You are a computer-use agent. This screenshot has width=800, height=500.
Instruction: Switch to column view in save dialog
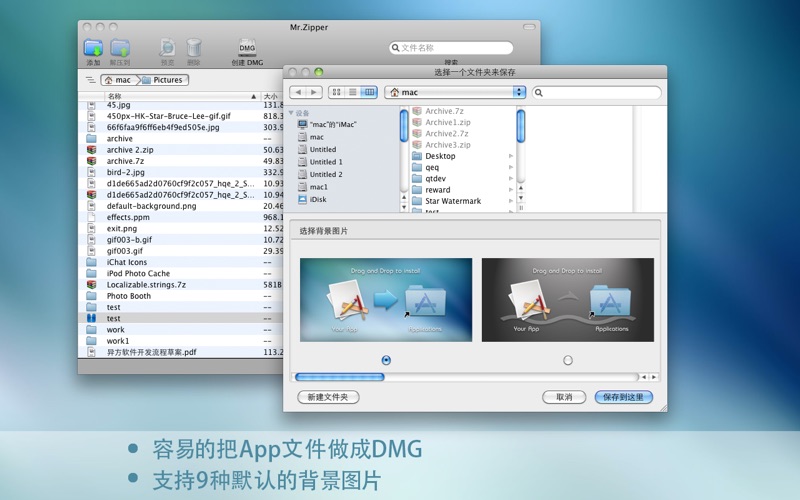pos(369,92)
